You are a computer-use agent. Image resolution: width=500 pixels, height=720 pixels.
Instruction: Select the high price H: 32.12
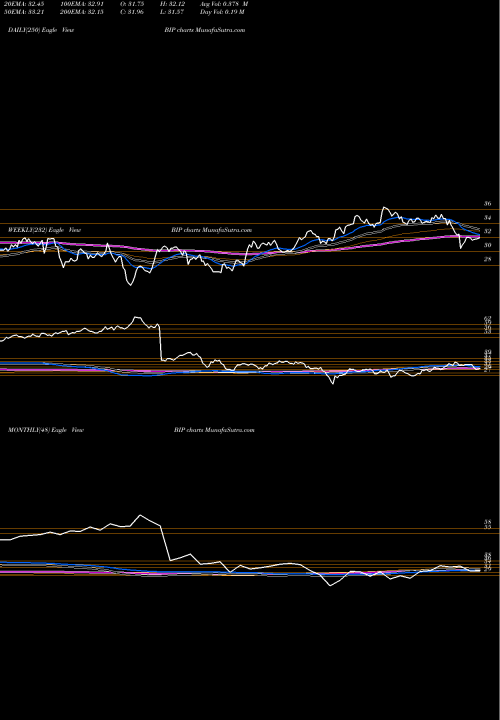pos(172,4)
